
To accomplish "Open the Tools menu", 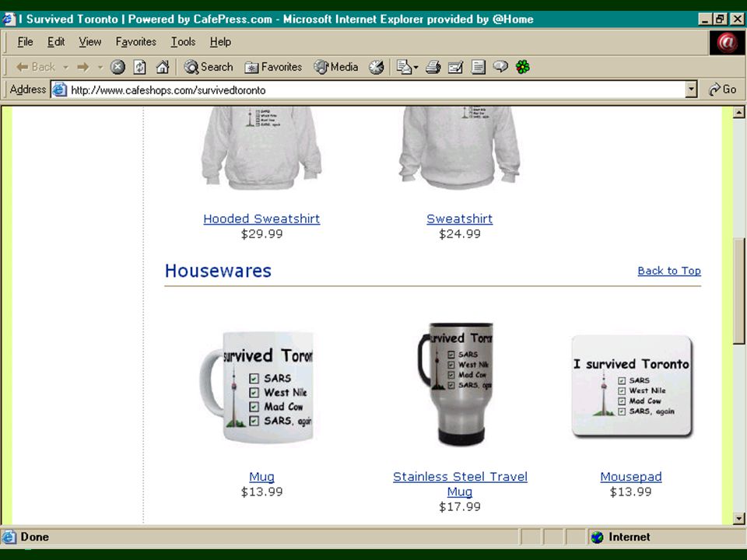I will pyautogui.click(x=184, y=42).
